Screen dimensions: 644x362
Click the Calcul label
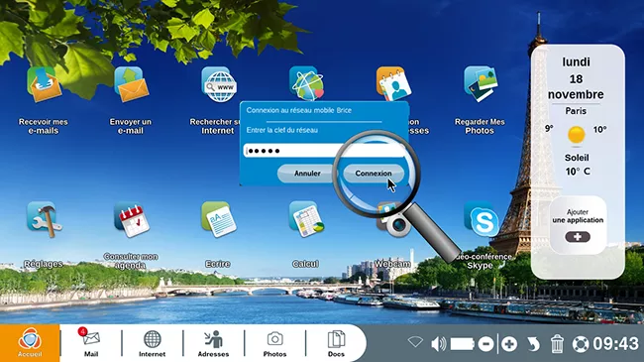pyautogui.click(x=305, y=264)
